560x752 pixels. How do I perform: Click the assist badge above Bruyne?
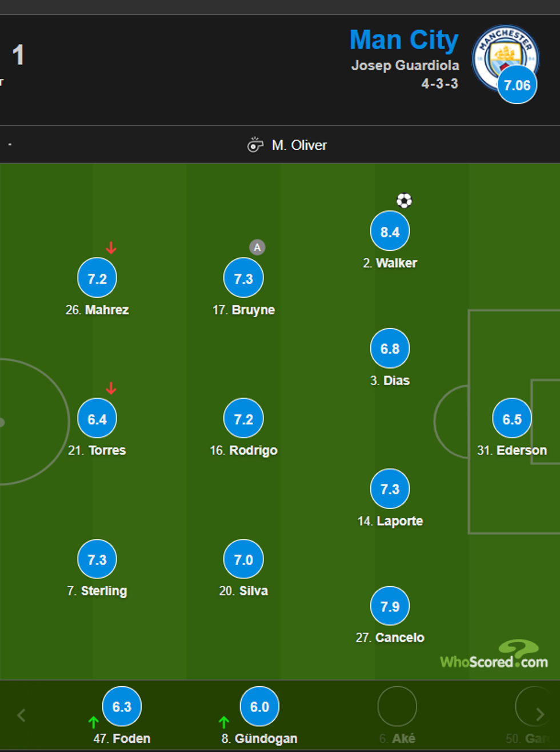[x=257, y=247]
